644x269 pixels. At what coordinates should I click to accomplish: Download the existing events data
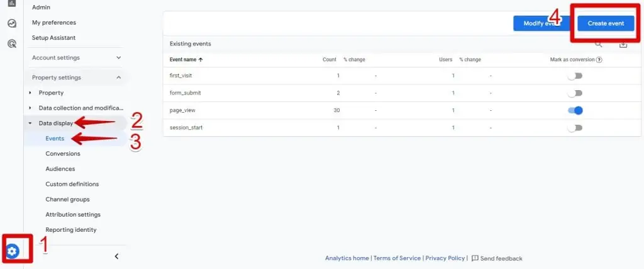[x=623, y=44]
